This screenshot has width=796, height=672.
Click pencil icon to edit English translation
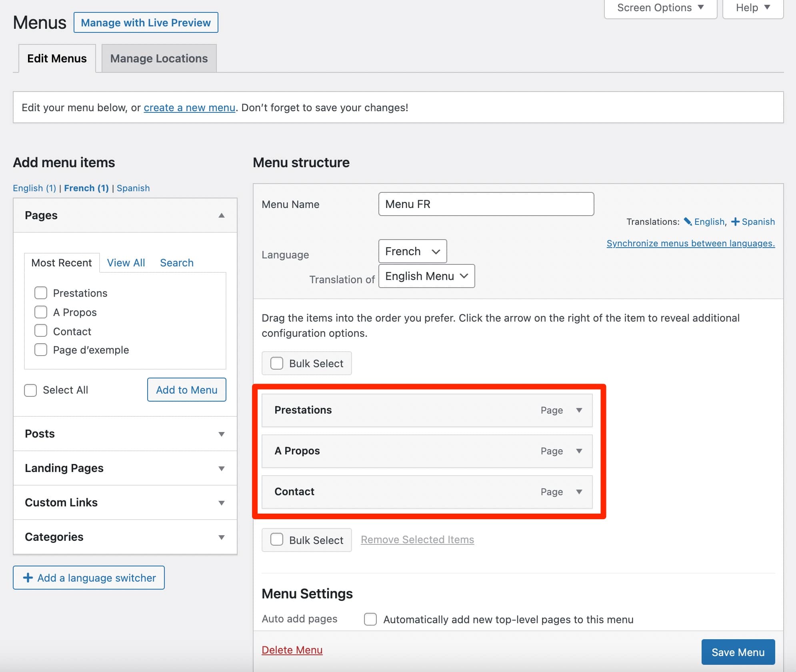click(x=688, y=222)
